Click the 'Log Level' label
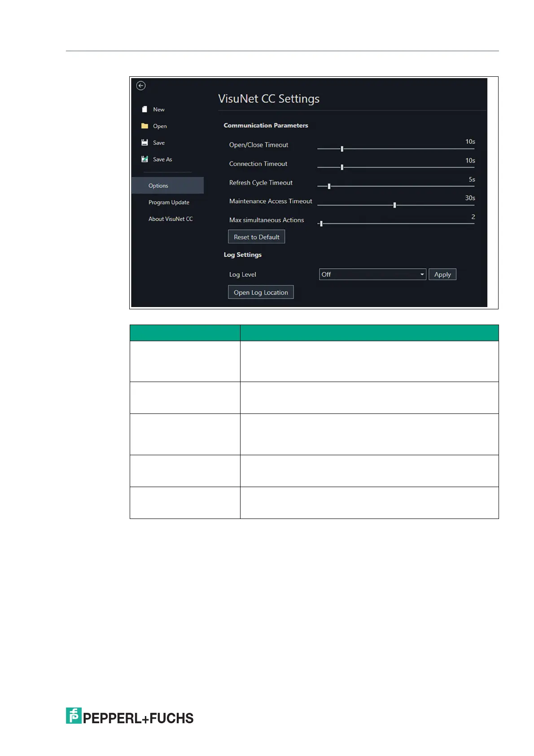Screen dimensions: 534x756 point(243,275)
